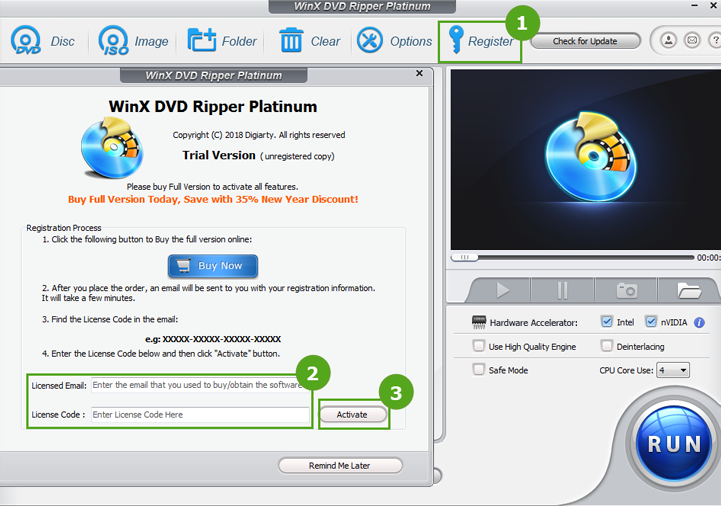Open the CPU Core Use dropdown

click(x=673, y=370)
